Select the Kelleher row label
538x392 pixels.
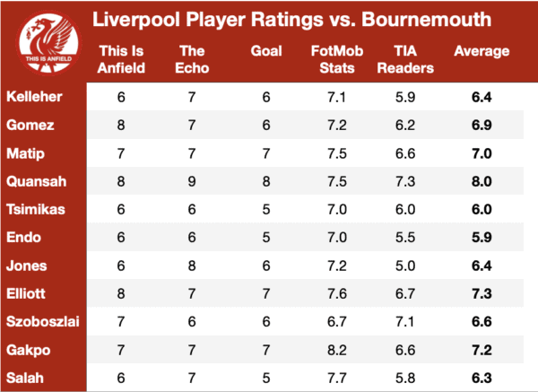pyautogui.click(x=34, y=97)
